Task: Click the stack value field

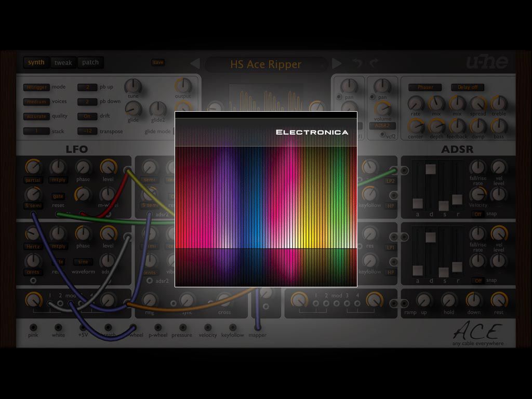Action: (x=37, y=131)
